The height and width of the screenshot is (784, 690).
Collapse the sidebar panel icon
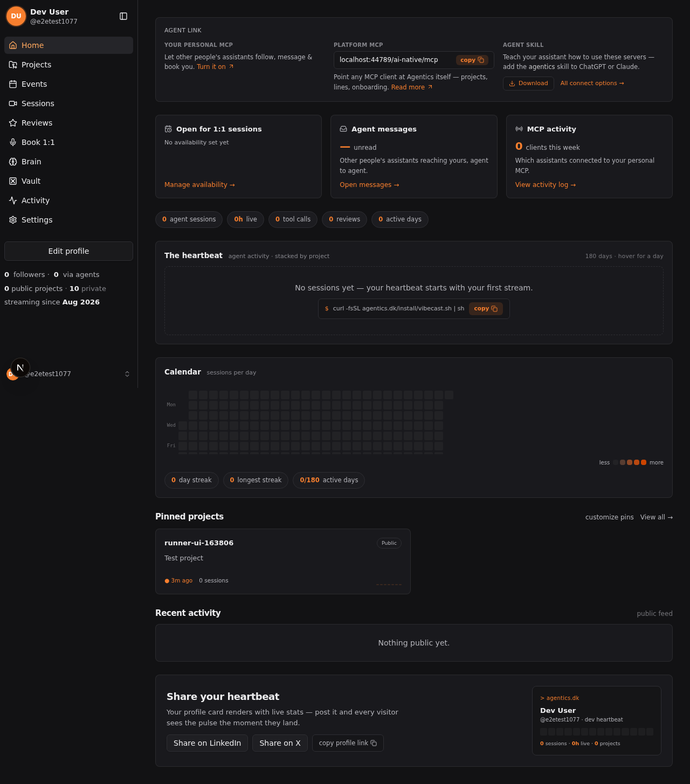[x=123, y=16]
